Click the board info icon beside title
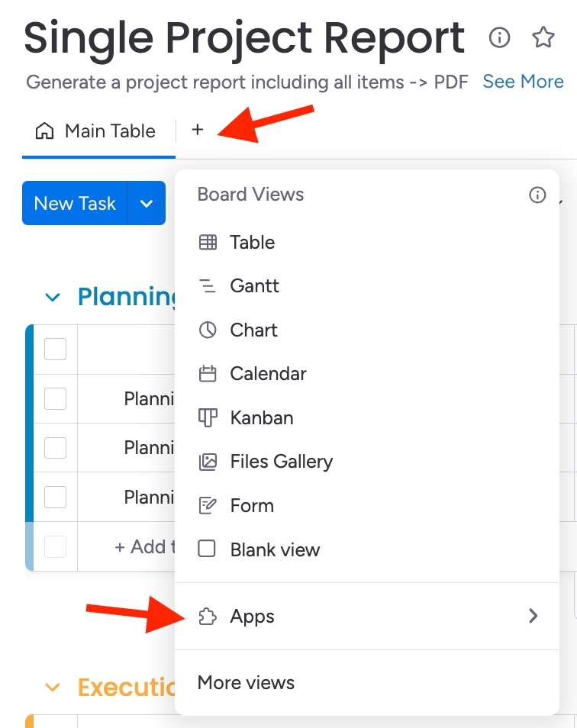The height and width of the screenshot is (728, 577). tap(499, 37)
